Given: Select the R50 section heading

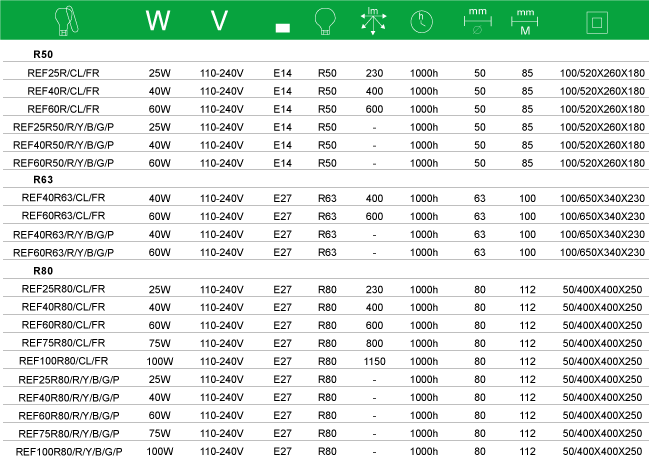Looking at the screenshot, I should [x=43, y=54].
